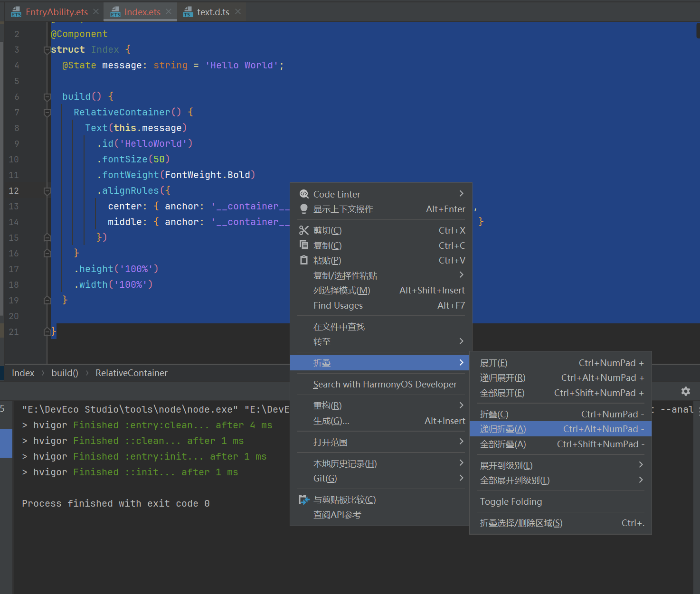Image resolution: width=700 pixels, height=594 pixels.
Task: Click line number 12 in gutter
Action: [14, 190]
